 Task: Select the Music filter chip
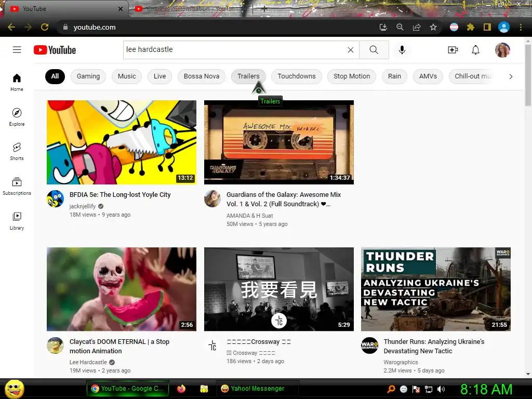tap(127, 76)
